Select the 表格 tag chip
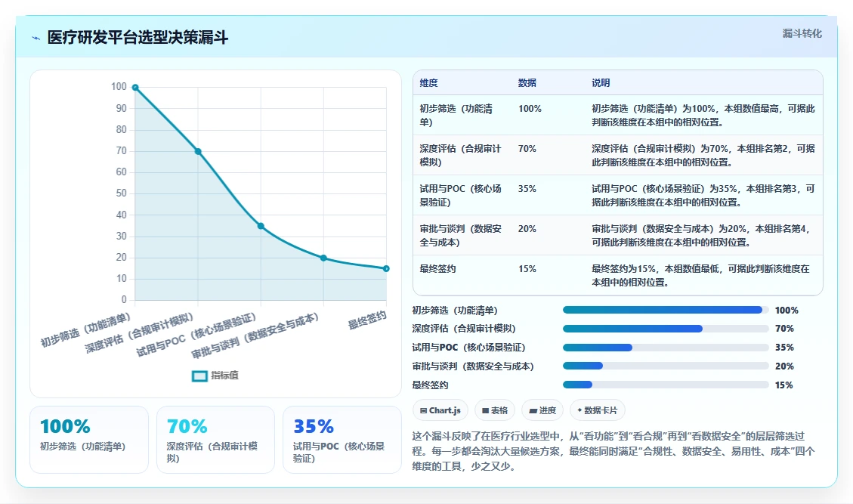Viewport: 853px width, 504px height. tap(495, 410)
